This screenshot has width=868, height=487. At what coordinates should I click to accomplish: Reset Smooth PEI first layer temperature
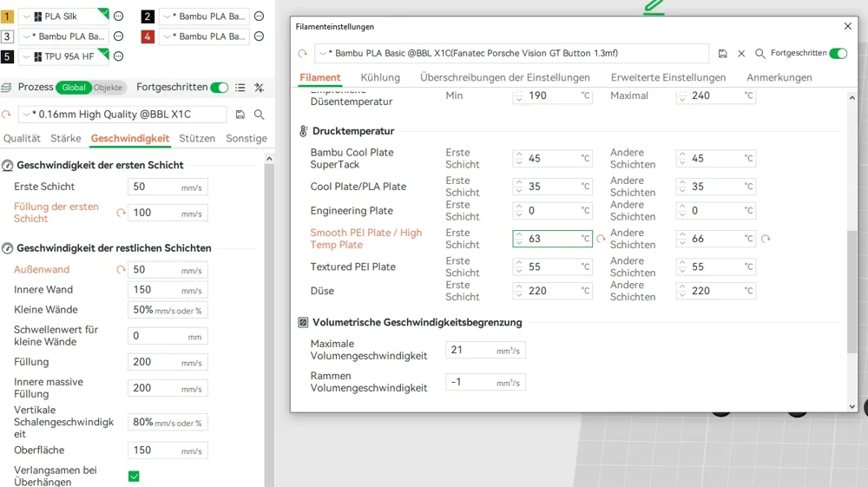(x=601, y=239)
